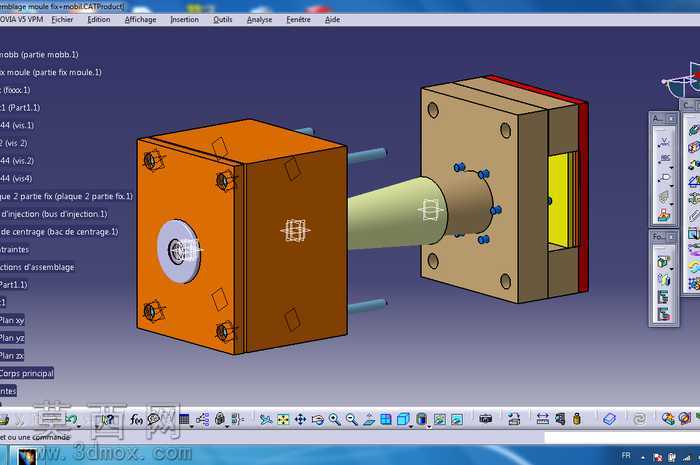
Task: Open dropdown arrow beside the lock icon
Action: pos(227,426)
